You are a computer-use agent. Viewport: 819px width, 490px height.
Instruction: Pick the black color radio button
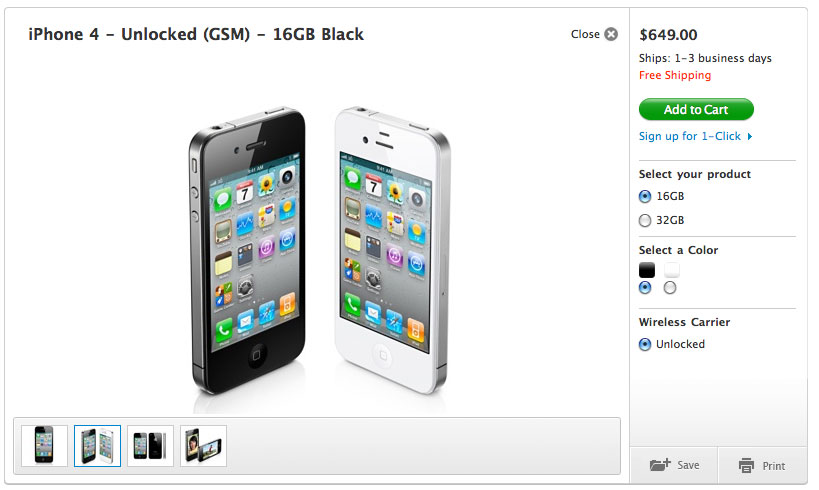click(646, 288)
